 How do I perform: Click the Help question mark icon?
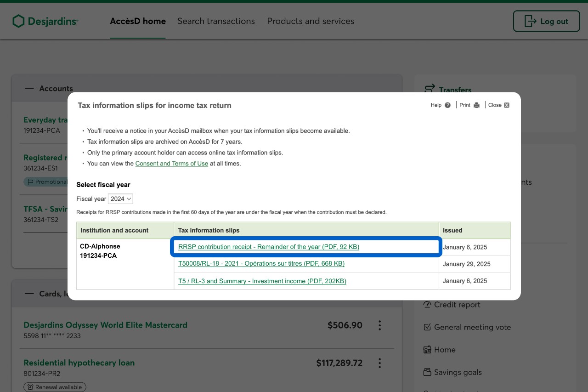pyautogui.click(x=447, y=105)
